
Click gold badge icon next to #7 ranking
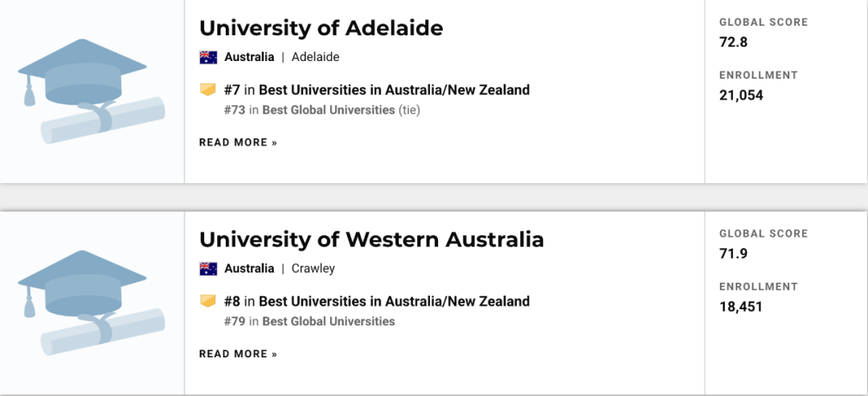[208, 90]
